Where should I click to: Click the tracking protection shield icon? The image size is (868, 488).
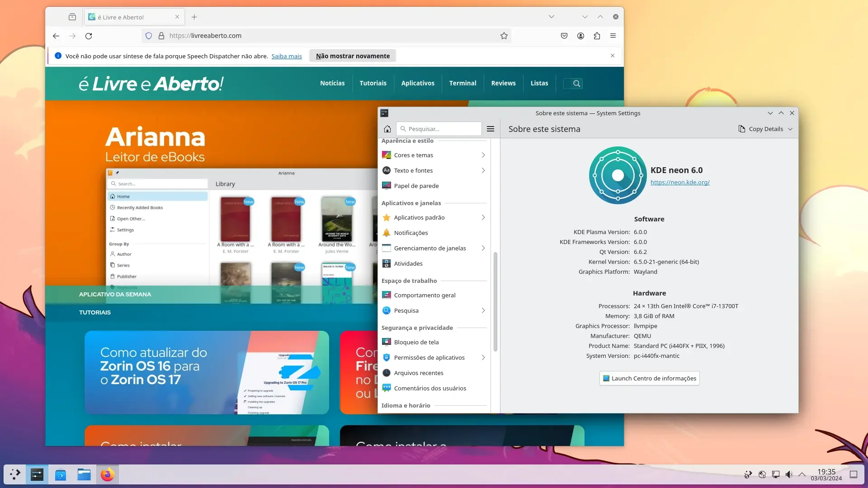[x=149, y=36]
